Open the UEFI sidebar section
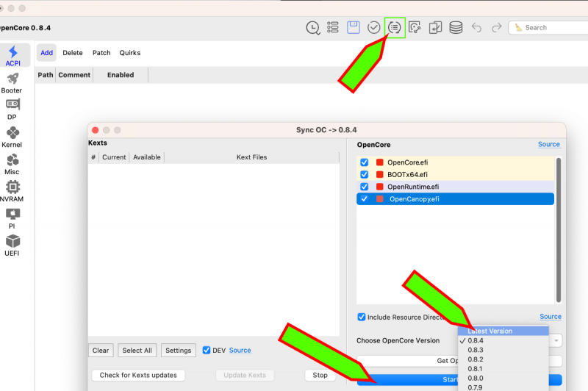588x391 pixels. (12, 245)
